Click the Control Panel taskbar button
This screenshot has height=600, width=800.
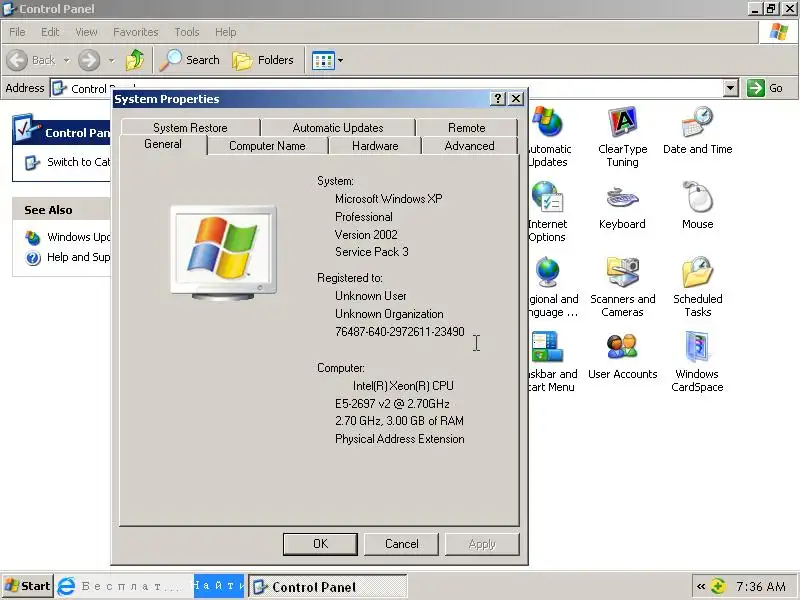328,587
